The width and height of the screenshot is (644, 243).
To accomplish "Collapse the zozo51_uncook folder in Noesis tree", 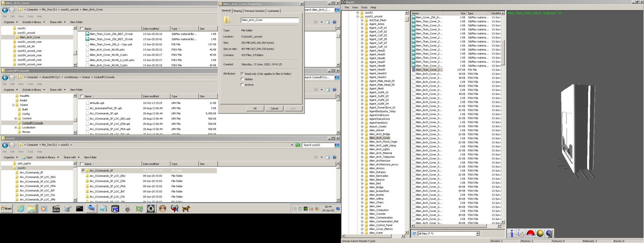I will [x=357, y=17].
